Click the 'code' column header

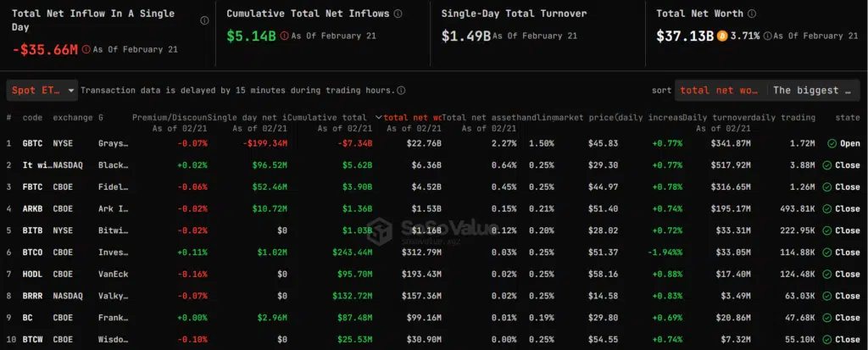(x=33, y=118)
